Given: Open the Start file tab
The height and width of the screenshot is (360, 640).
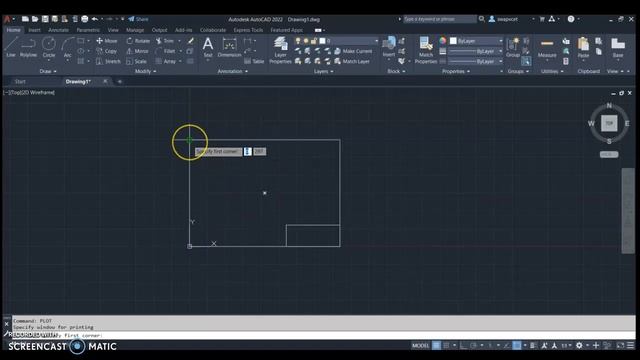Looking at the screenshot, I should coord(20,82).
